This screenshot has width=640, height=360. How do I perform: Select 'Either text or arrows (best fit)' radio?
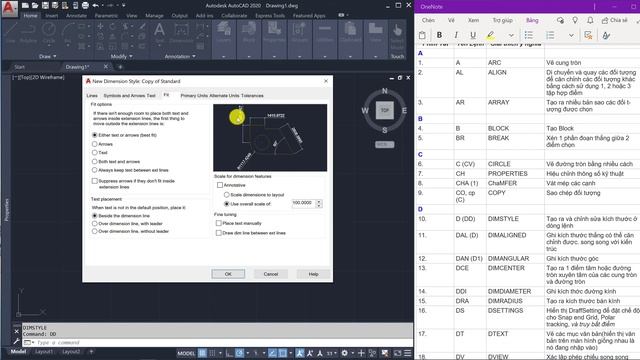click(95, 135)
